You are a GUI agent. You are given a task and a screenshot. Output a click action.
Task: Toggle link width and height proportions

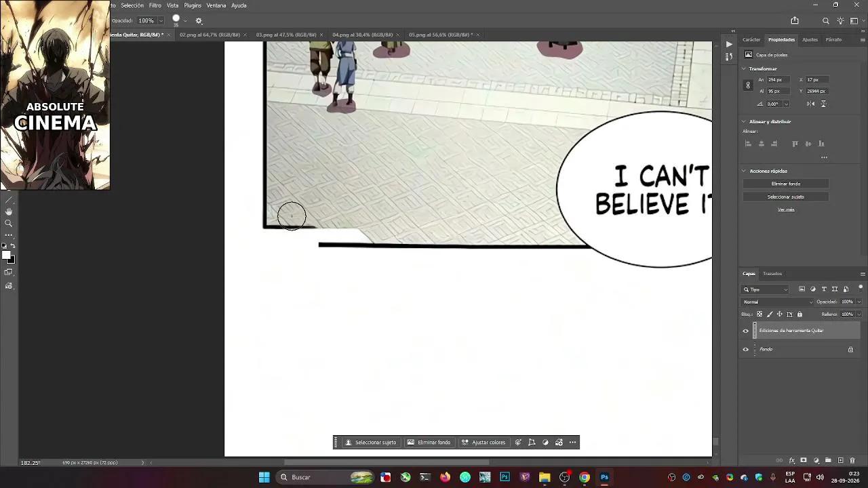(x=748, y=85)
